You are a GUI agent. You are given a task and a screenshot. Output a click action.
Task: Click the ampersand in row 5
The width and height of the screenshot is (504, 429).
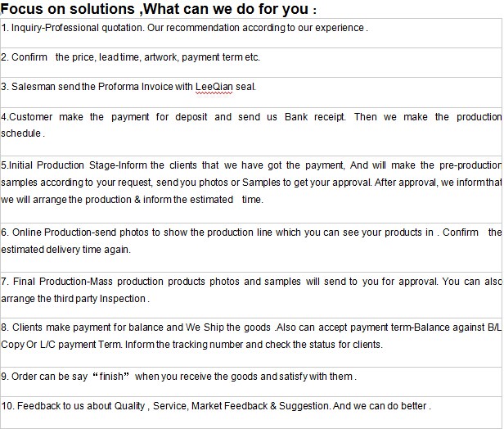click(137, 200)
